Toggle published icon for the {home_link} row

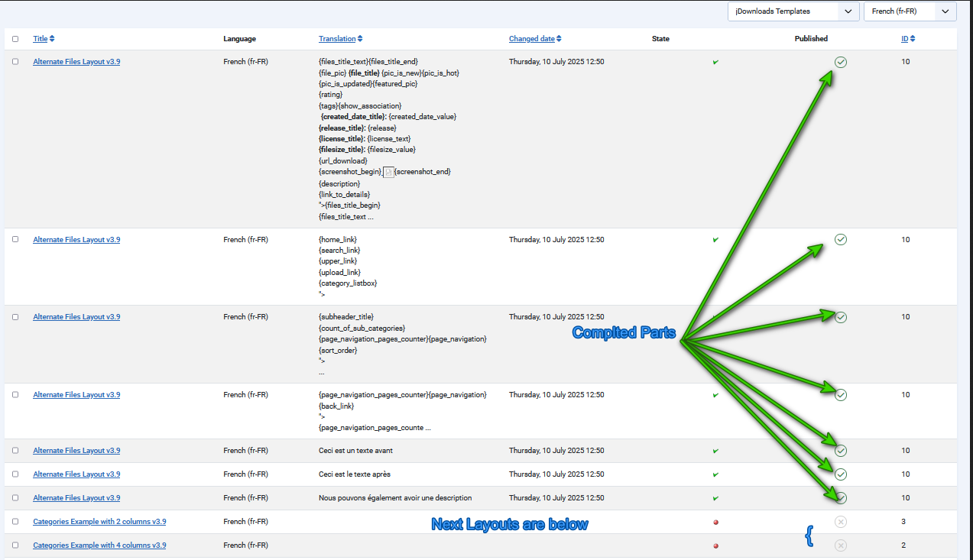[841, 240]
